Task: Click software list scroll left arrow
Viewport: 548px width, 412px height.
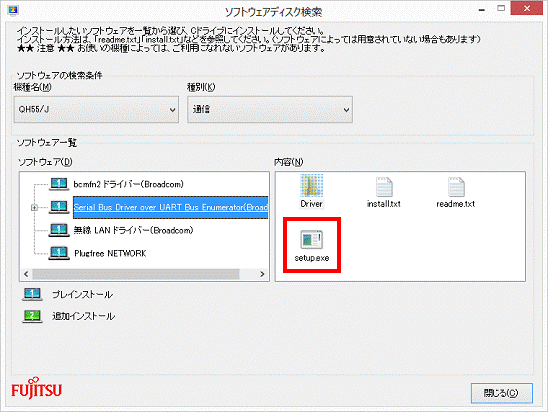Action: point(26,274)
